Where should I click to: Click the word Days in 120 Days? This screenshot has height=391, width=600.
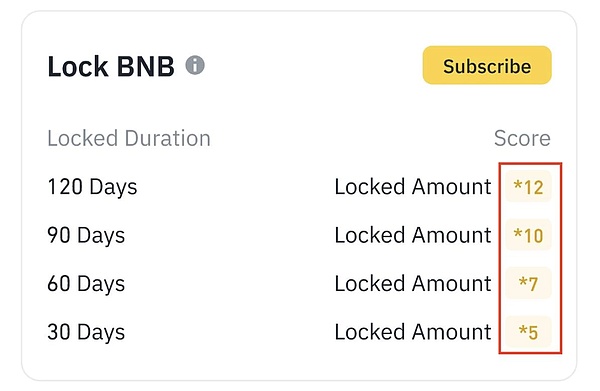(x=113, y=188)
